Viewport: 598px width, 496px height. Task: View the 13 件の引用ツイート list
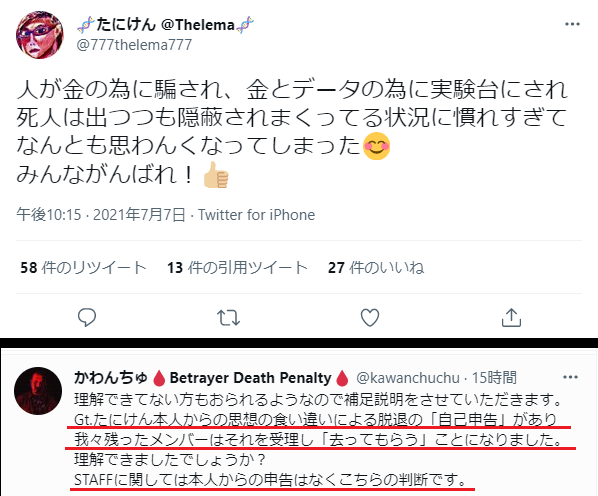[237, 267]
